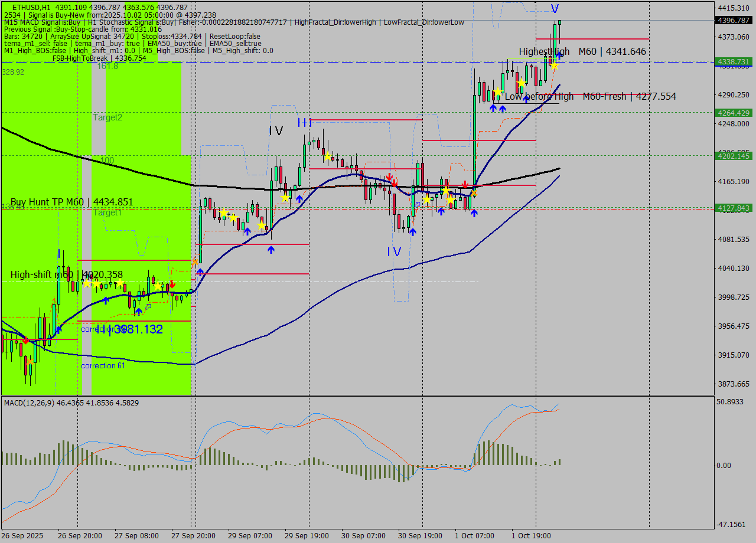Select the blue wave III label
756x543 pixels.
click(305, 123)
